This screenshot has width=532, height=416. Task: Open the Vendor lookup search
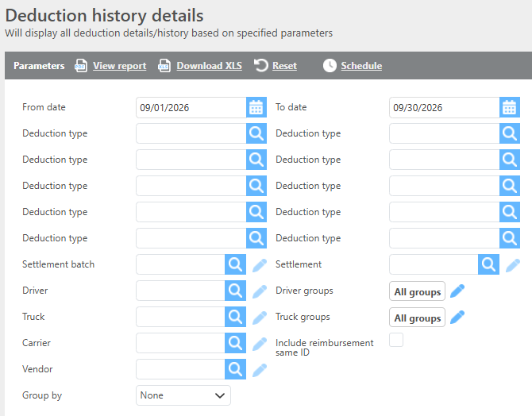(235, 369)
